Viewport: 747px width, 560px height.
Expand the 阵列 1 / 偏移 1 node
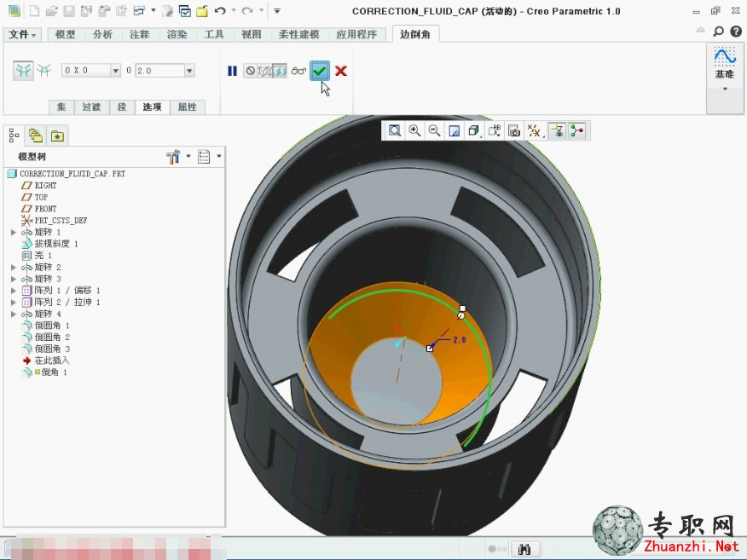pos(14,290)
